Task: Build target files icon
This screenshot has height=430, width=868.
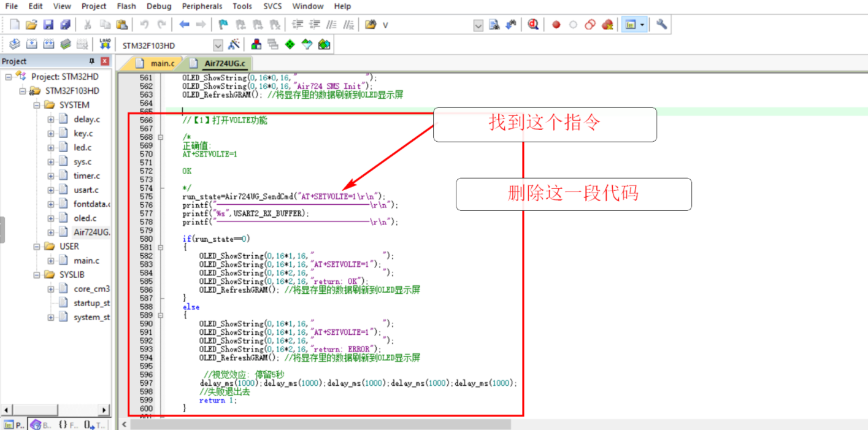Action: tap(31, 44)
